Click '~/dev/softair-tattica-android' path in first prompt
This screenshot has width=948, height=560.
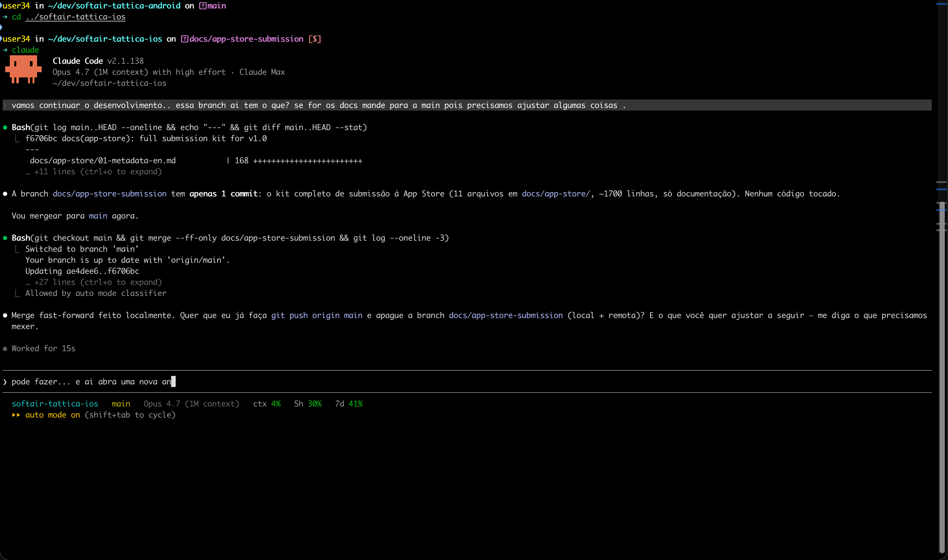(x=114, y=6)
